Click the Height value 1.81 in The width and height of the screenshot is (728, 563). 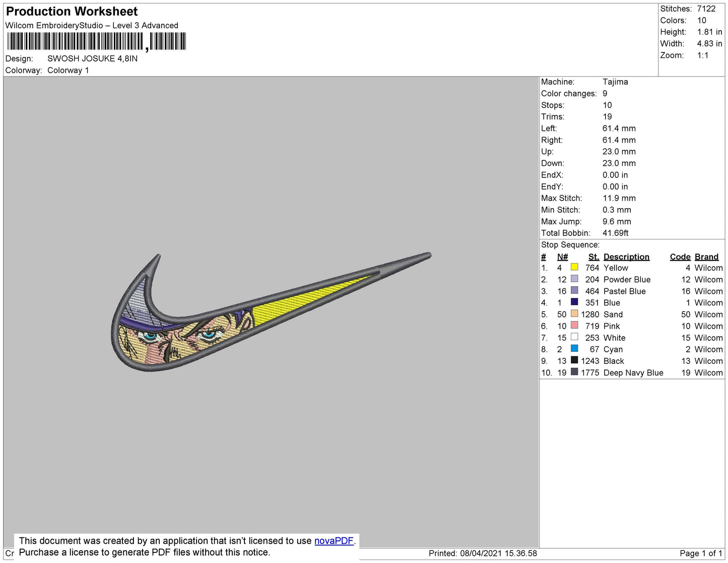pyautogui.click(x=710, y=32)
